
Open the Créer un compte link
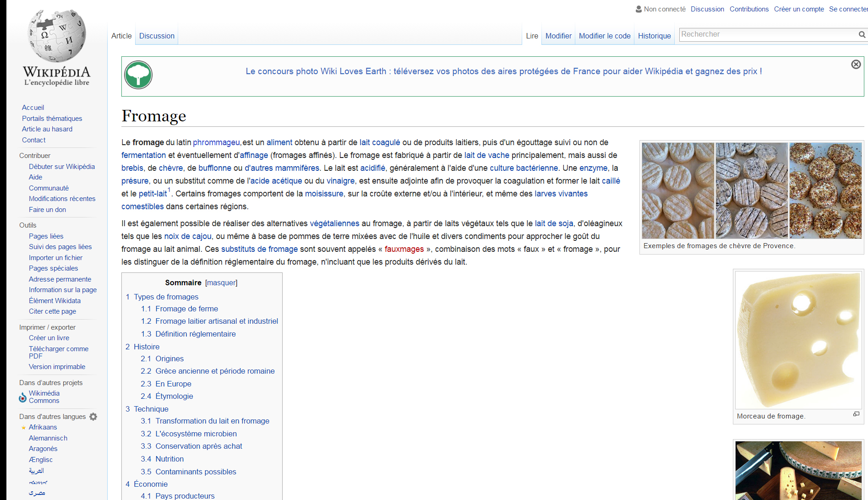point(798,9)
